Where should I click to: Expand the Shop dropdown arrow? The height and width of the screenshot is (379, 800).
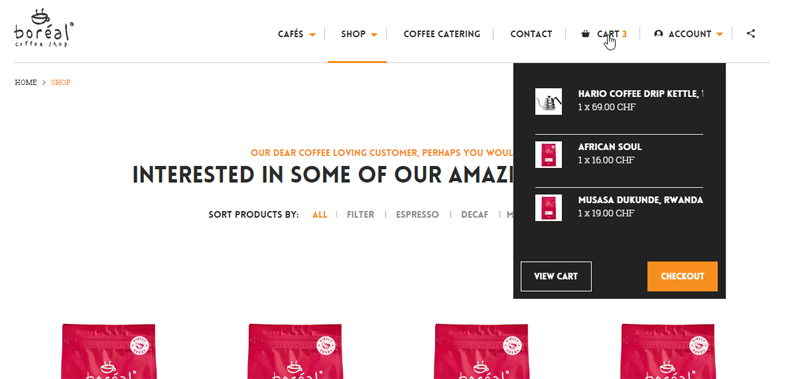(x=374, y=35)
